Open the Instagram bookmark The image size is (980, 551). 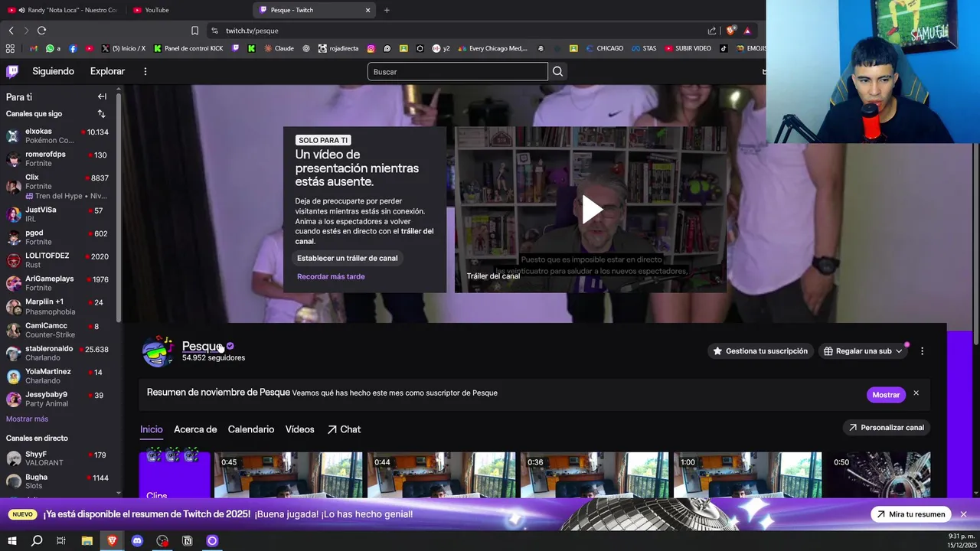tap(371, 48)
